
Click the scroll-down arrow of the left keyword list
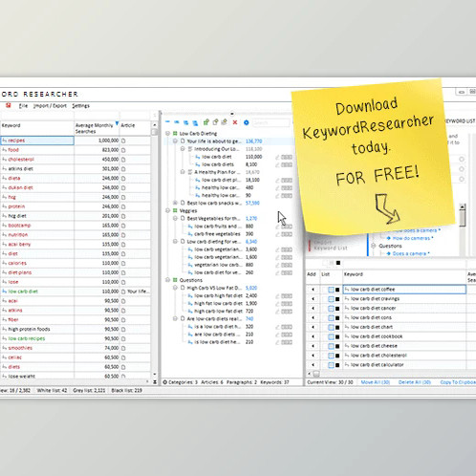(155, 375)
